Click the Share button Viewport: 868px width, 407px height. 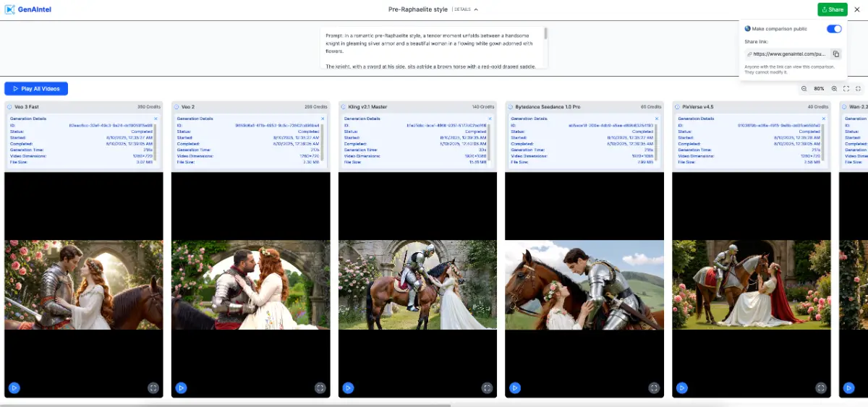click(x=832, y=9)
